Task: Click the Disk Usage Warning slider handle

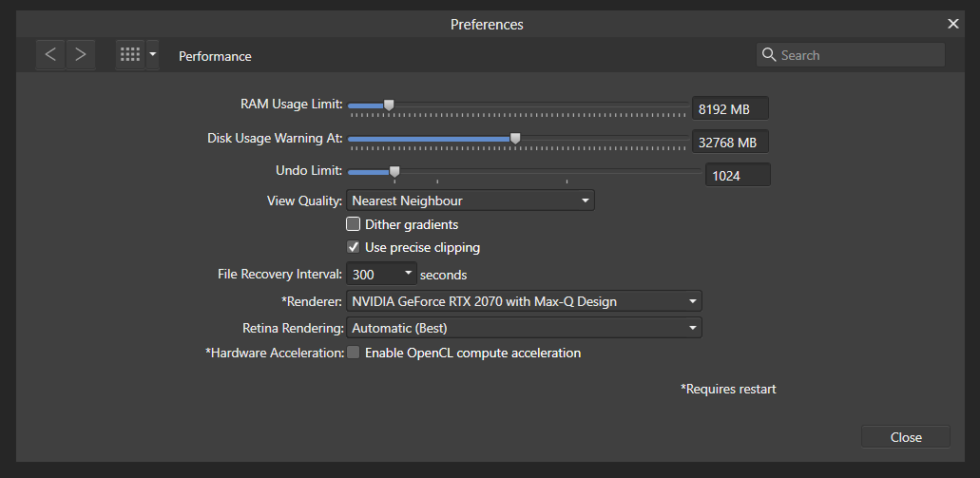Action: point(515,138)
